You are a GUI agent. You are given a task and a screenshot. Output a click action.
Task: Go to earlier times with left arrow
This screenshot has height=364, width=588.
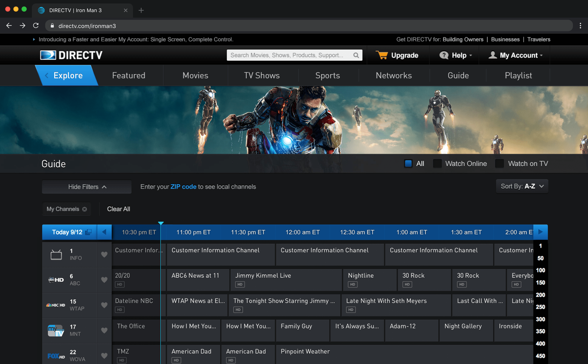(104, 232)
